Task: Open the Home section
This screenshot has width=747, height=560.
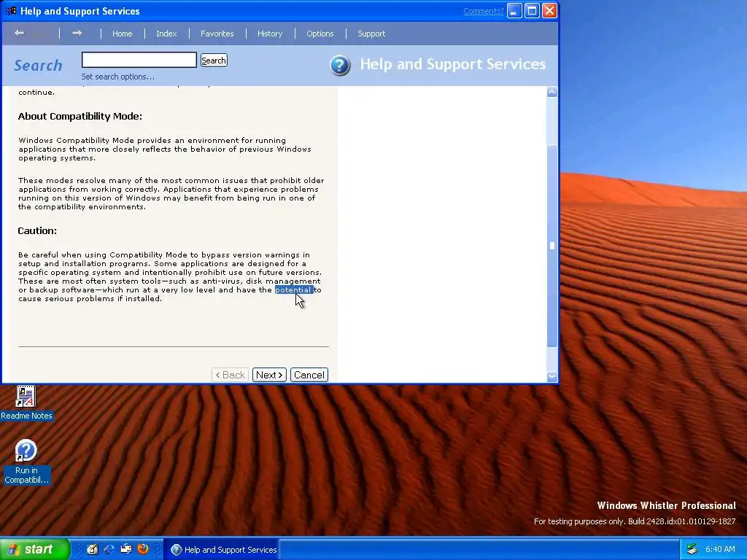Action: click(123, 34)
